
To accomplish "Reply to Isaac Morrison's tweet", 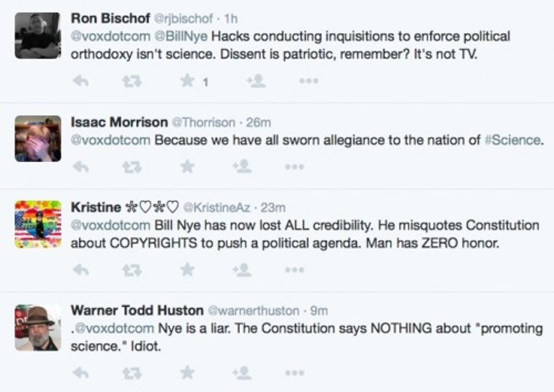I will 81,167.
